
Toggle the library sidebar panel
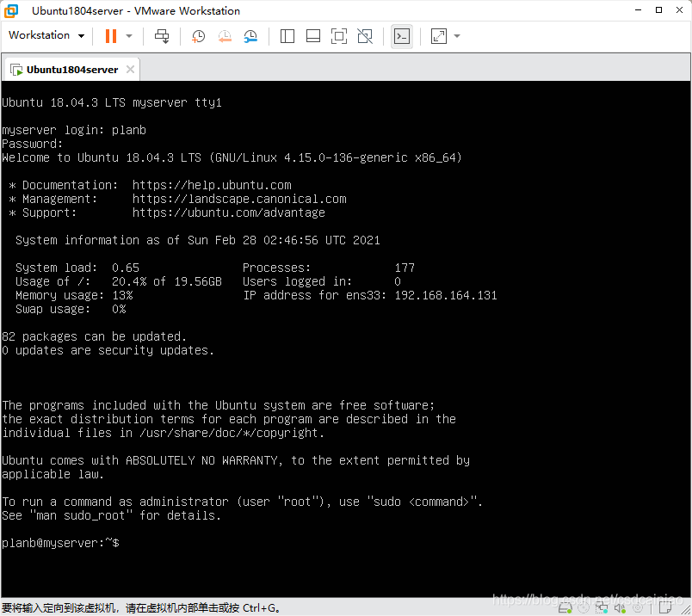[287, 36]
